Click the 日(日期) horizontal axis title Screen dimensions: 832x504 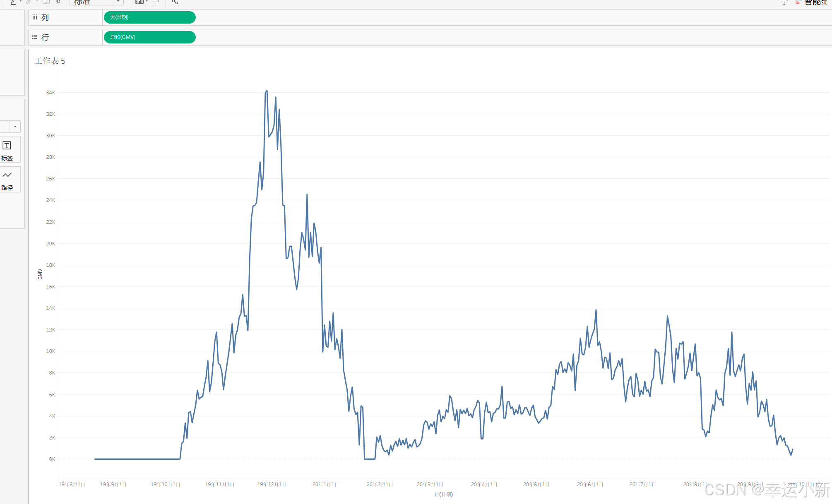pos(444,494)
